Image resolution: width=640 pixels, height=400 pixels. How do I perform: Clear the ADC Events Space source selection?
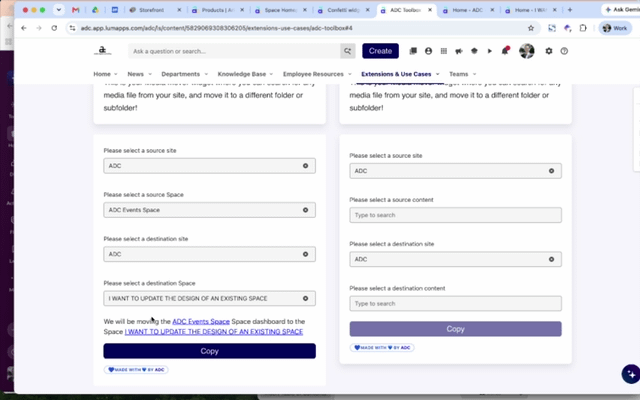[x=305, y=210]
